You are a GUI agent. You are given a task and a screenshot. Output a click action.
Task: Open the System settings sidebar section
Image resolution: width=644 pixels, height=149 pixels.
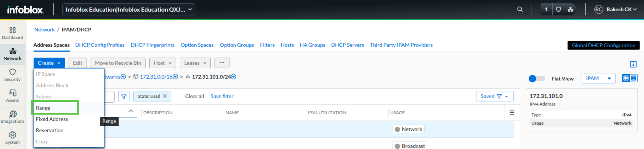click(x=12, y=138)
